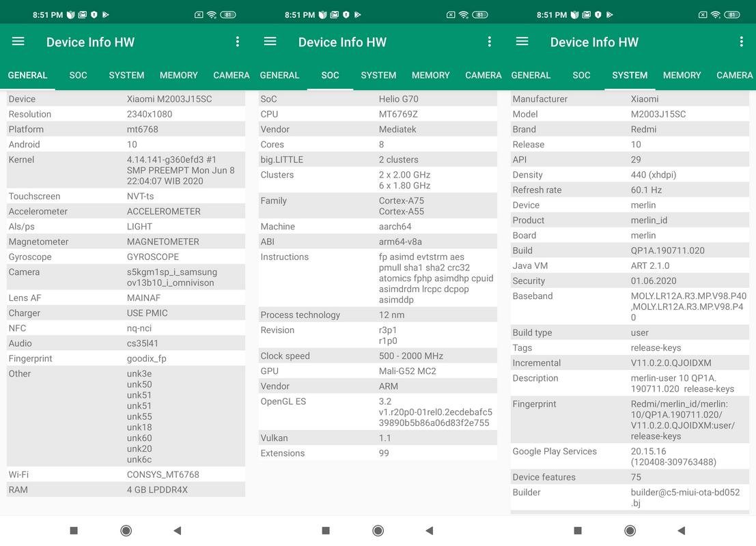This screenshot has width=756, height=546.
Task: Open hamburger menu in middle screen
Action: tap(270, 42)
